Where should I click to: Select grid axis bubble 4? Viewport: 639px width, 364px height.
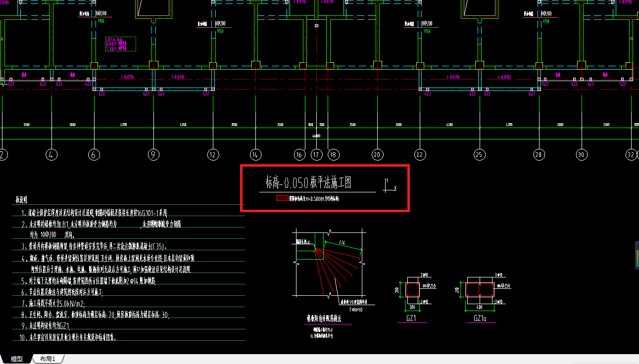(51, 155)
